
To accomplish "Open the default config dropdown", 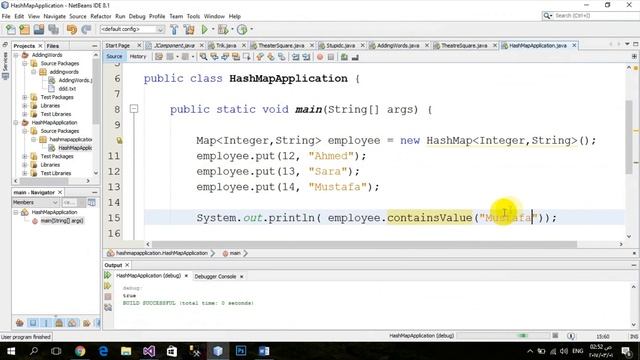I will 132,29.
